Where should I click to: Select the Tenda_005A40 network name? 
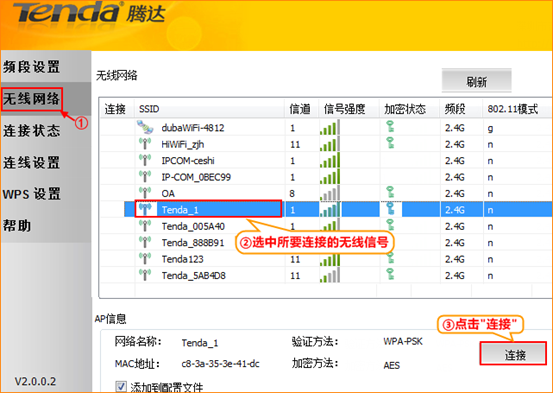193,226
